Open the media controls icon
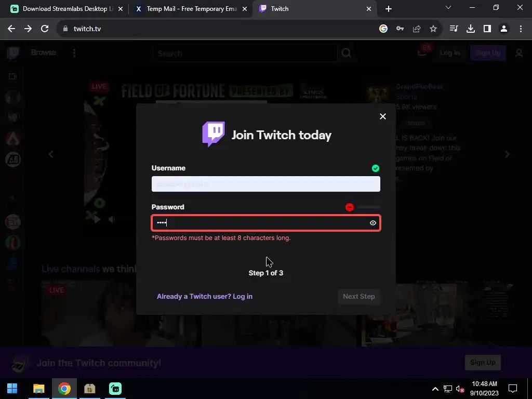This screenshot has height=399, width=532. pyautogui.click(x=454, y=29)
